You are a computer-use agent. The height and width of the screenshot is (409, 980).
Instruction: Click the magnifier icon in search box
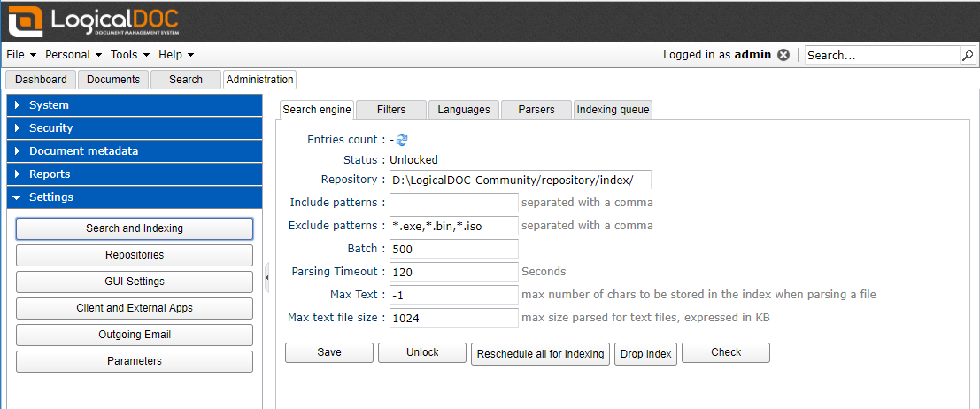967,55
